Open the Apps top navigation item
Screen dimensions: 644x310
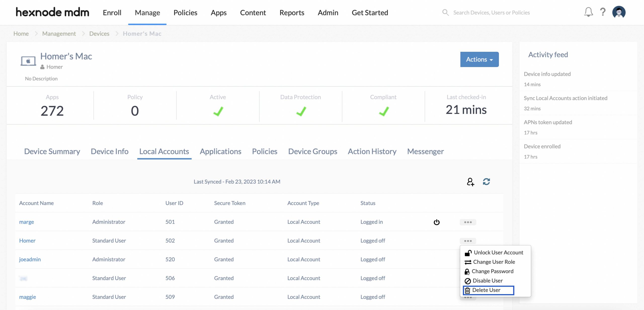click(x=219, y=13)
